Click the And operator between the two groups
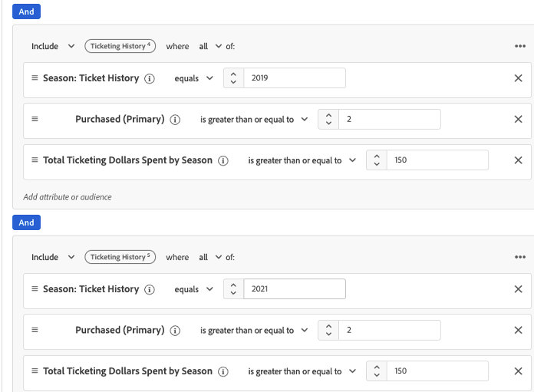The height and width of the screenshot is (392, 534). (x=27, y=222)
